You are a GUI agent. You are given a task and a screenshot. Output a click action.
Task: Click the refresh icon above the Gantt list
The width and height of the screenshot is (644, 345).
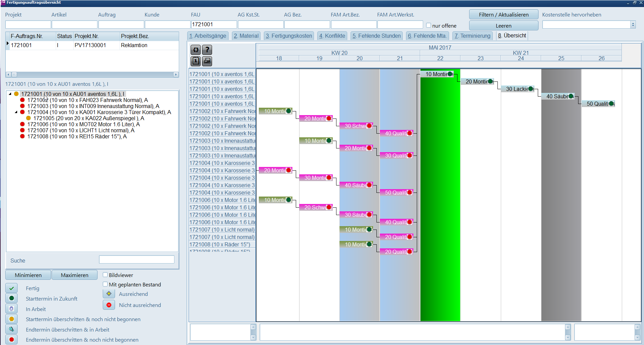pyautogui.click(x=196, y=50)
